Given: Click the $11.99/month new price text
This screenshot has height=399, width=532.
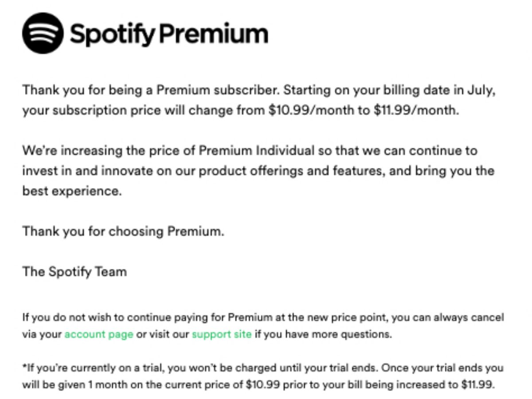Looking at the screenshot, I should tap(415, 110).
